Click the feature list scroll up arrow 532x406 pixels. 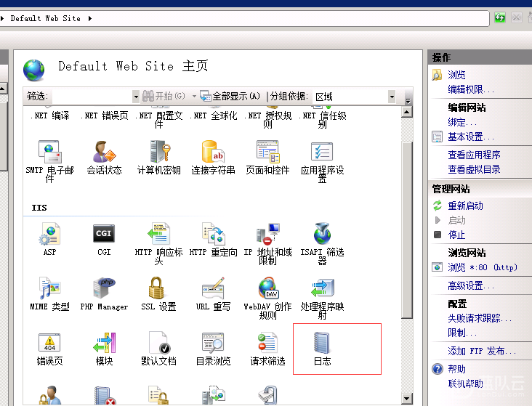407,112
